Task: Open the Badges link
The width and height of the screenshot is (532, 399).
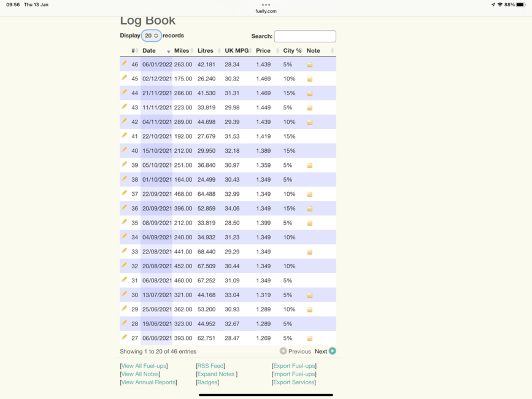Action: (x=207, y=382)
